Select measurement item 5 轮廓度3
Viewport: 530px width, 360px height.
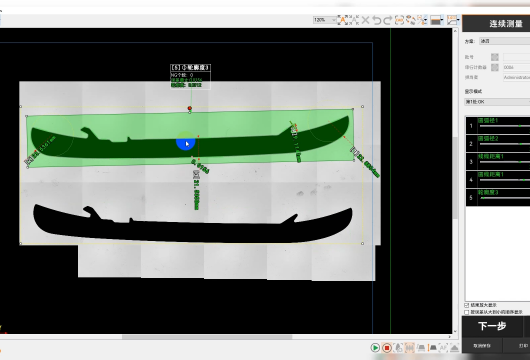pos(498,197)
